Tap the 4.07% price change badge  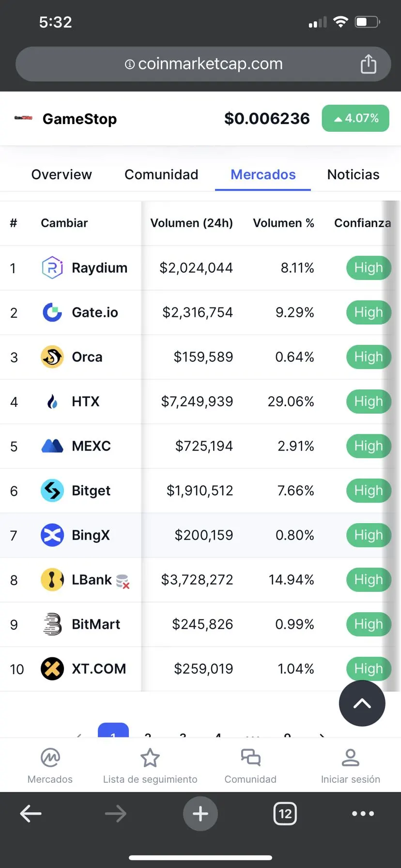pos(355,118)
